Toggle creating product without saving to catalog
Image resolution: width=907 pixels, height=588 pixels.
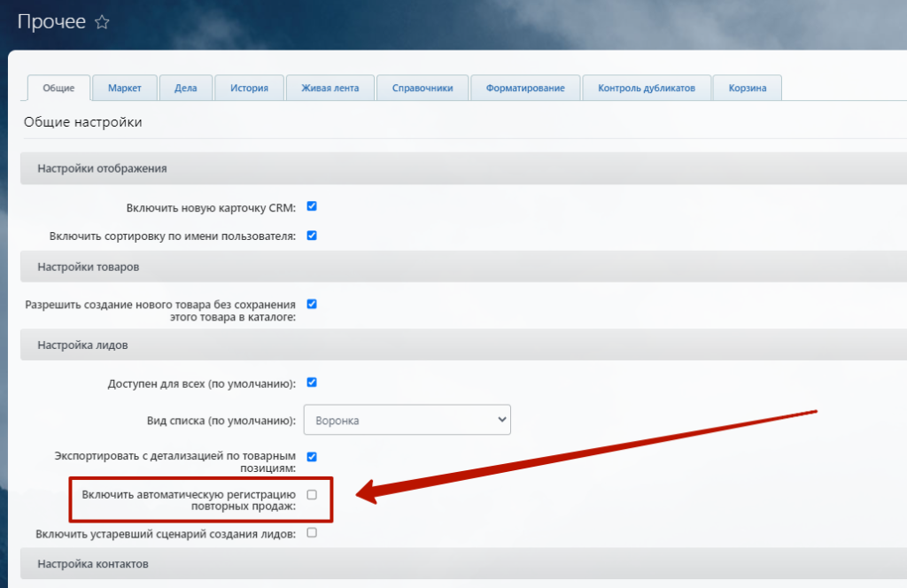pos(312,304)
